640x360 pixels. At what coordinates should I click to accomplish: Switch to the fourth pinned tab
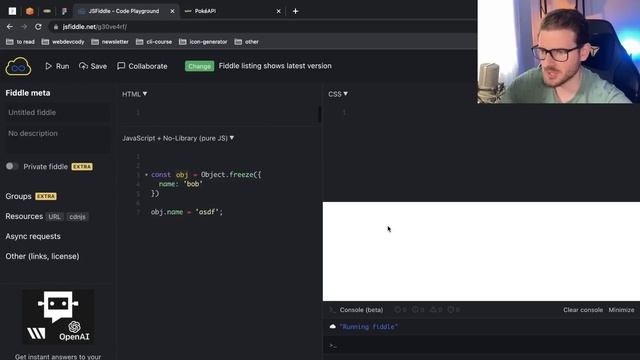pyautogui.click(x=64, y=11)
